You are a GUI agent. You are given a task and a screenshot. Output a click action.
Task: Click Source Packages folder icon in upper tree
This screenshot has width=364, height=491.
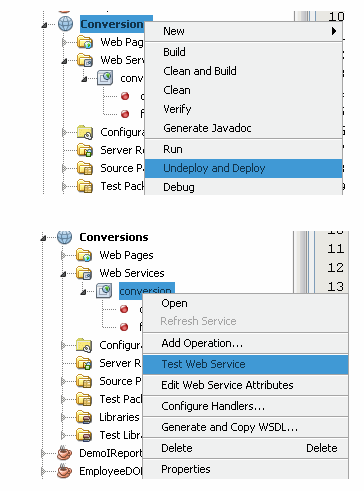coord(85,168)
